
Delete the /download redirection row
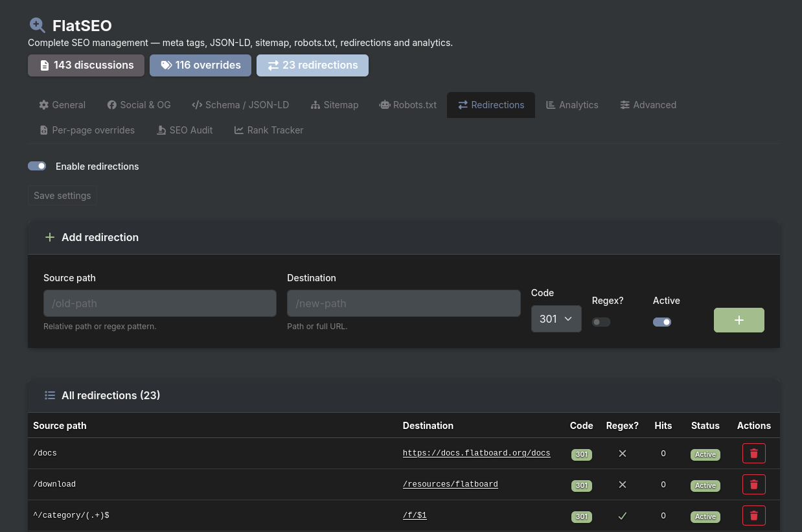pyautogui.click(x=753, y=485)
